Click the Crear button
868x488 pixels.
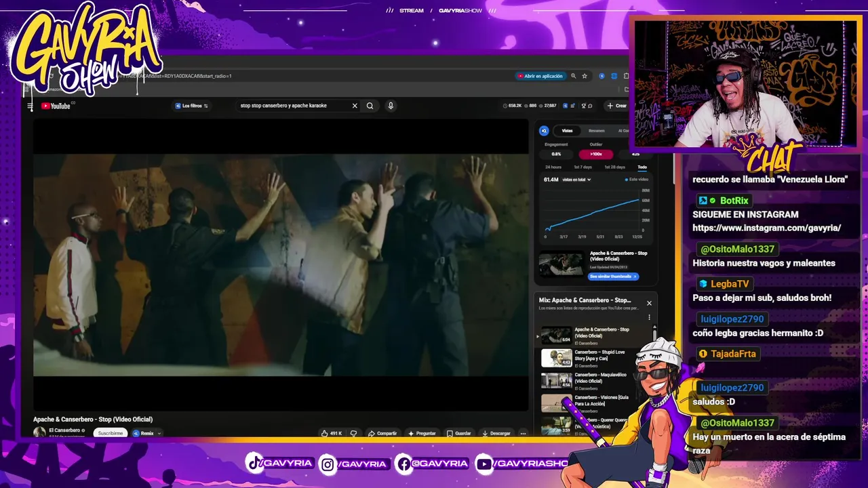(x=617, y=106)
